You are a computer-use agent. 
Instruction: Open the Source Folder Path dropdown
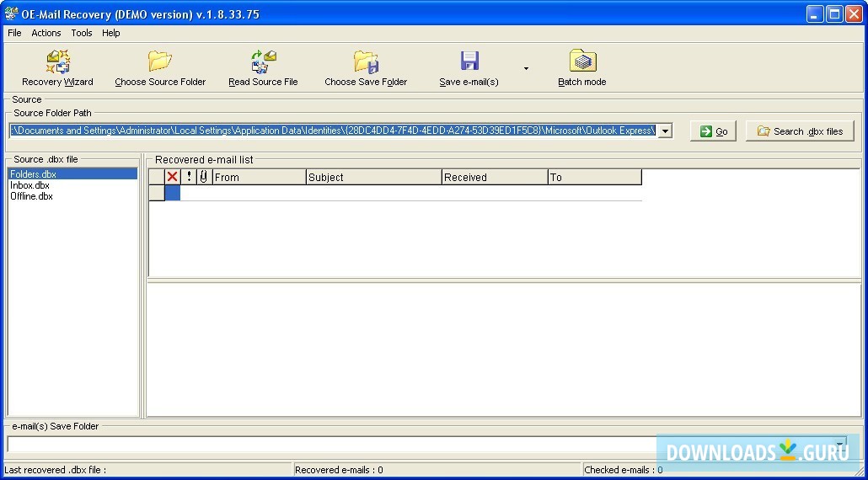coord(665,131)
